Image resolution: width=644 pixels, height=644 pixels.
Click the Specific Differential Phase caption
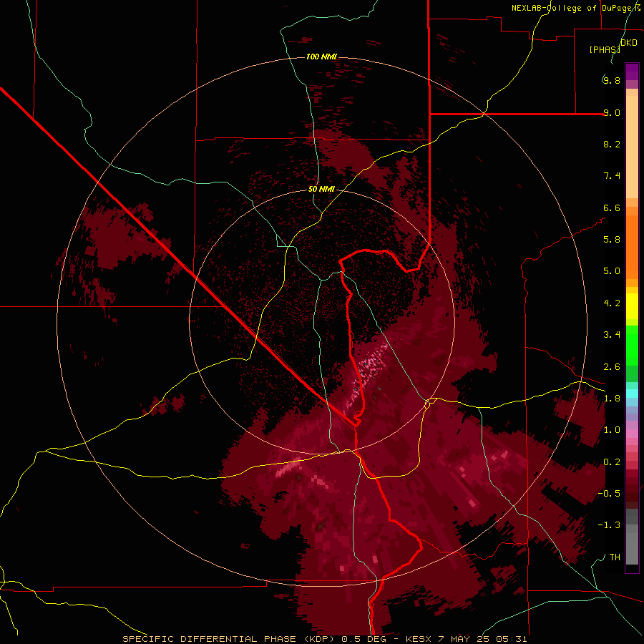click(325, 639)
